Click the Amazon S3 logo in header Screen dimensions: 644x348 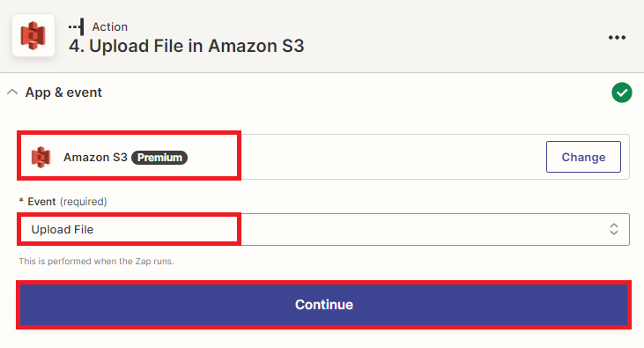click(x=33, y=35)
